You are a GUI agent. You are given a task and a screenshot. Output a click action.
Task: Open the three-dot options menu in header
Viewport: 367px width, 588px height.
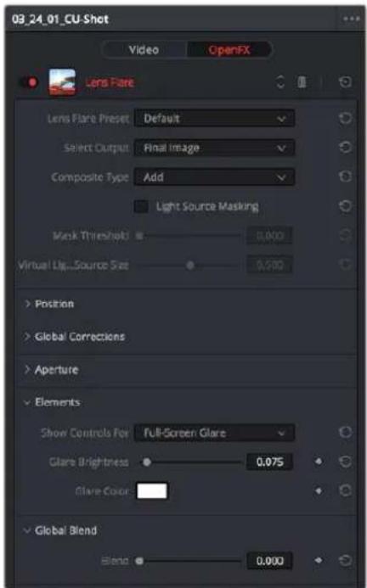pyautogui.click(x=351, y=19)
